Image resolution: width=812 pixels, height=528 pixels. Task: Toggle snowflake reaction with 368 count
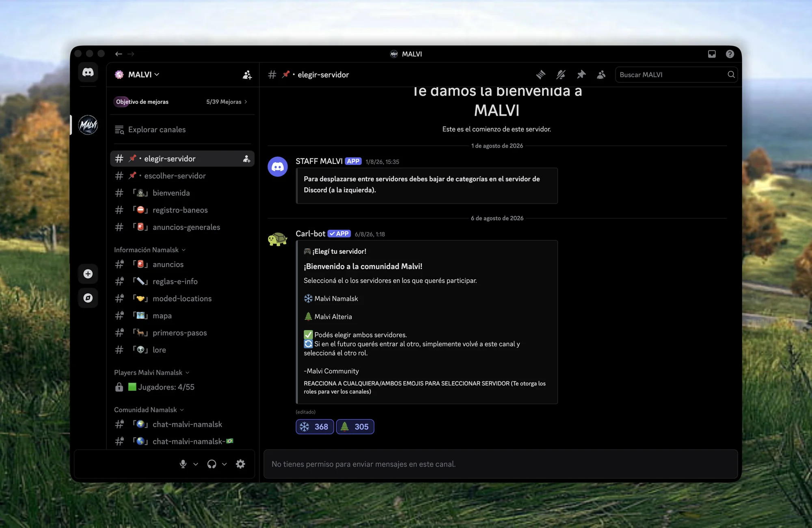tap(315, 427)
